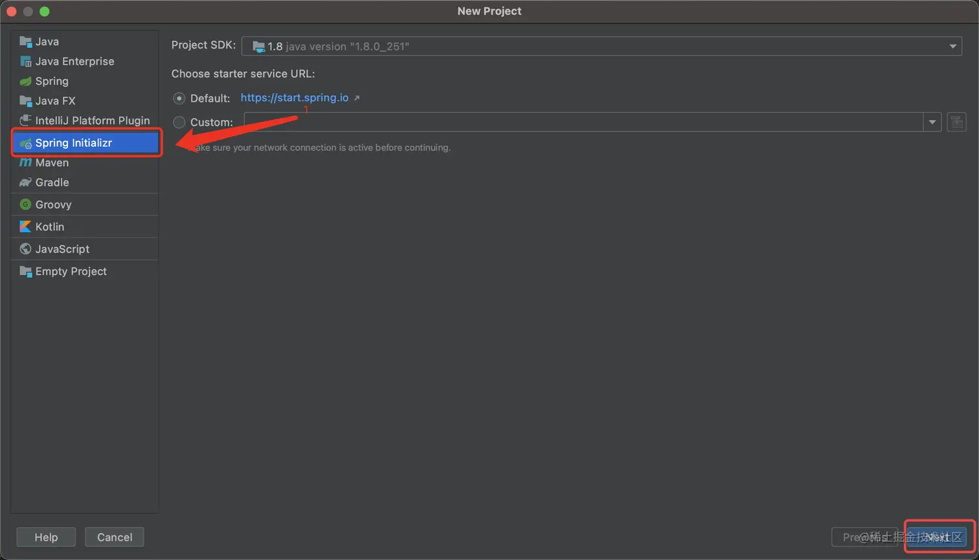The height and width of the screenshot is (560, 979).
Task: Click the IntelliJ Platform Plugin icon
Action: [x=25, y=120]
